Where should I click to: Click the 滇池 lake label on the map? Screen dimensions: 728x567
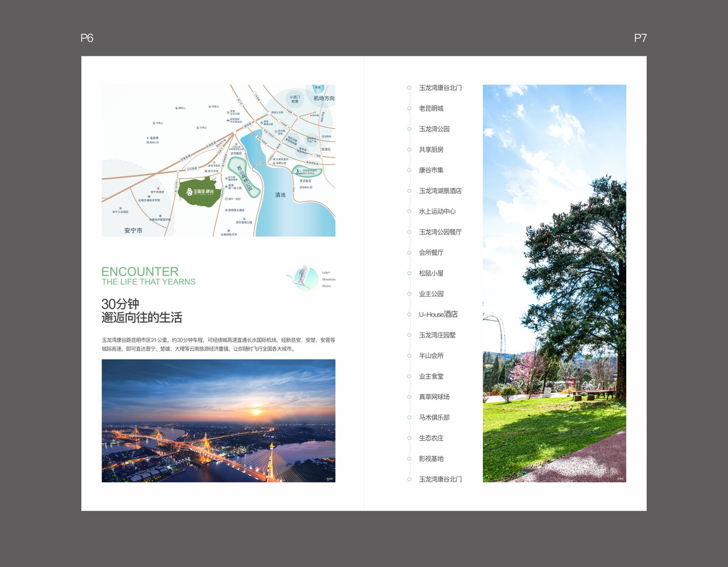coord(280,195)
